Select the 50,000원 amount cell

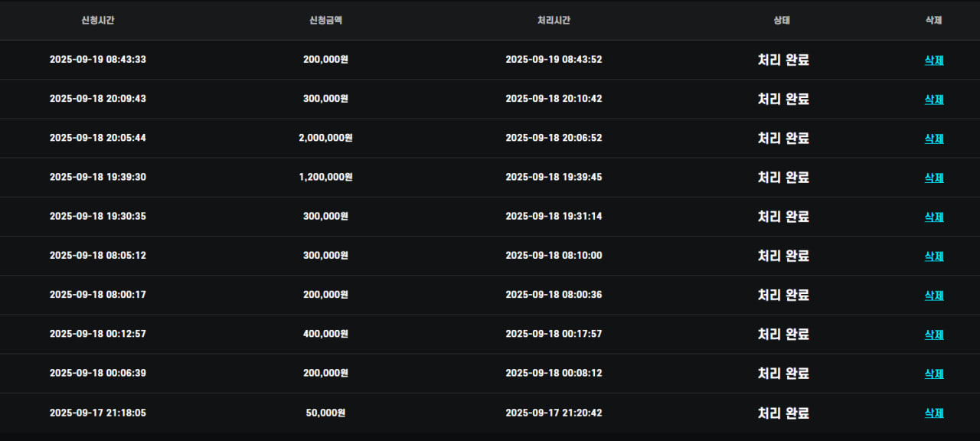pos(325,413)
